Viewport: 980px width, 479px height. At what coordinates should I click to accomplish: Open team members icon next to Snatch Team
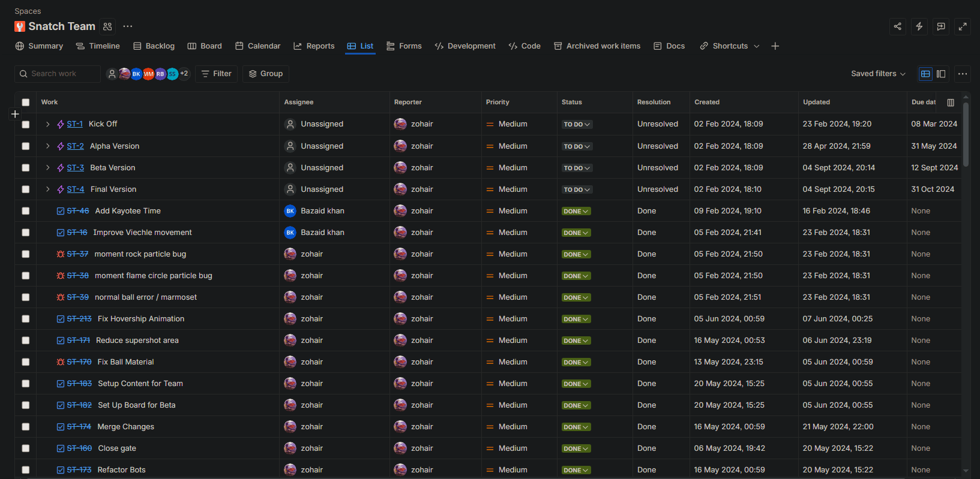(107, 26)
